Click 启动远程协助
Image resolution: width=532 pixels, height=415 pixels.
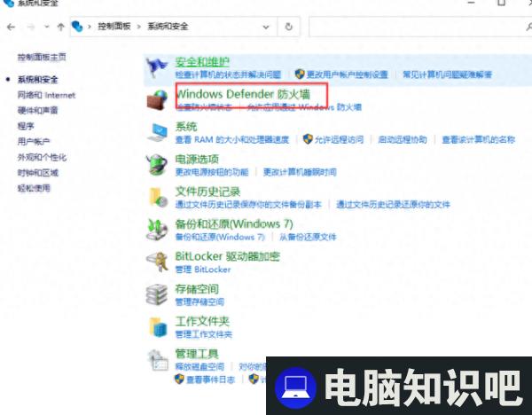403,139
